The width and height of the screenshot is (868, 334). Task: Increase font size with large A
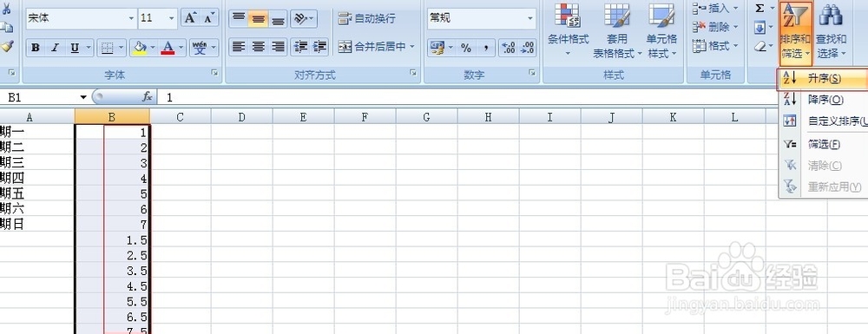tap(190, 18)
